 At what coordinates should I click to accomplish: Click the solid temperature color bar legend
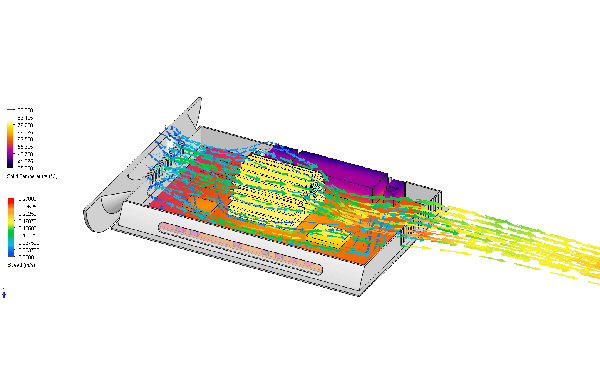click(10, 144)
